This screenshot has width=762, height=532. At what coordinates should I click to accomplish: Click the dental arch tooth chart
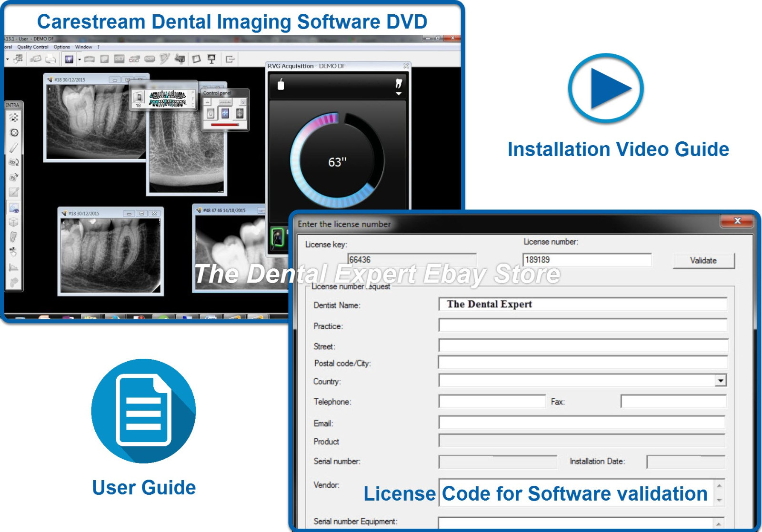tap(167, 99)
